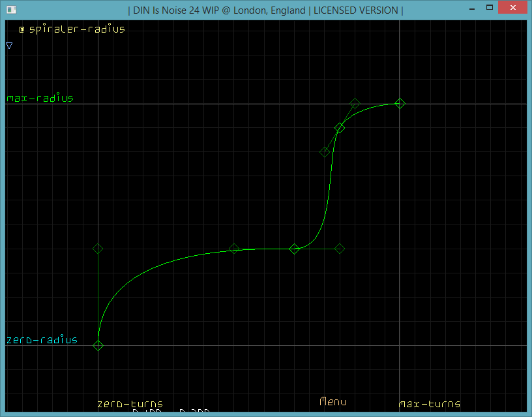The height and width of the screenshot is (417, 532).
Task: Pick the right tangent handle of the middle vertex
Action: point(340,249)
